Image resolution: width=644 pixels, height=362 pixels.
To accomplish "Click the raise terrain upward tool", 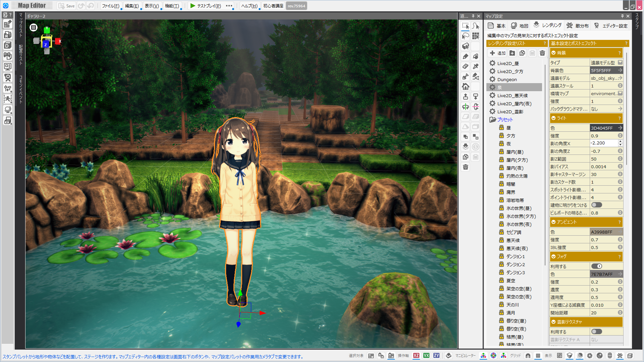I will pyautogui.click(x=466, y=97).
